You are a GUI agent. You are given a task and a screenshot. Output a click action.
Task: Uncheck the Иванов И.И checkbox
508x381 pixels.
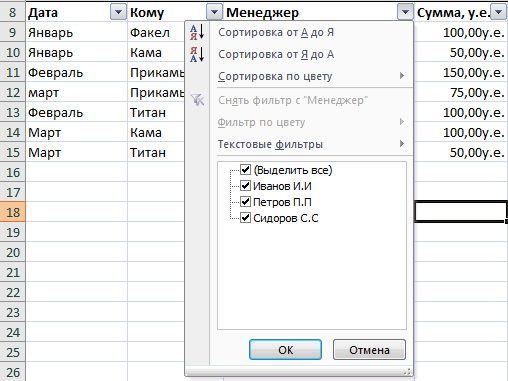tap(245, 186)
